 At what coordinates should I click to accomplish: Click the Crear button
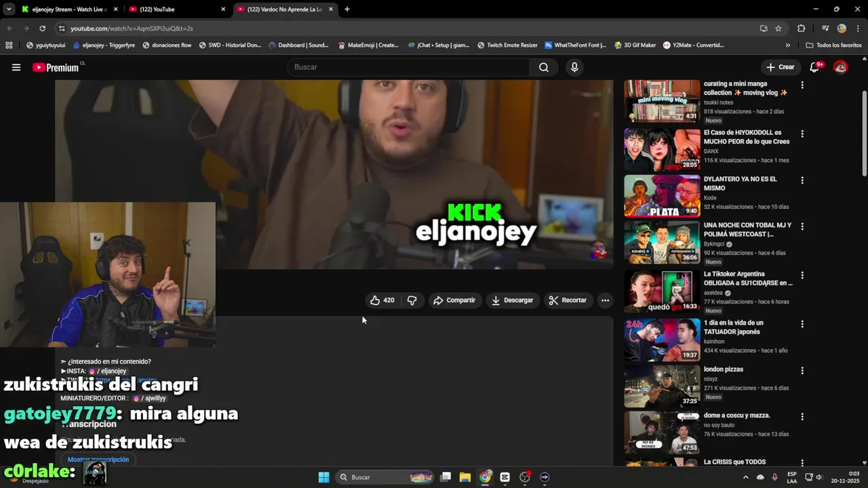[x=780, y=67]
